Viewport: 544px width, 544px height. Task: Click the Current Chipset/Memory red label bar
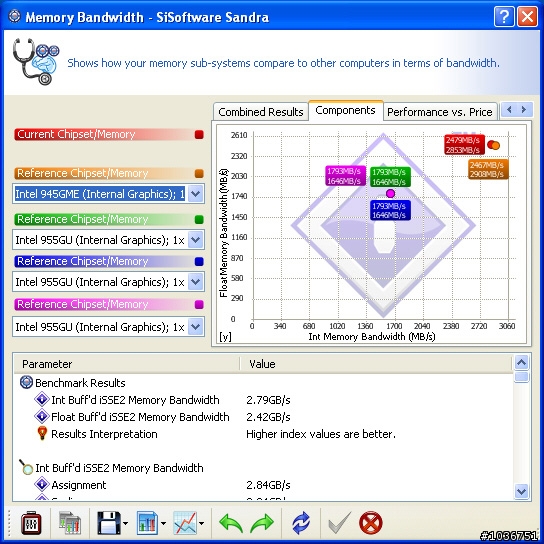(x=109, y=135)
